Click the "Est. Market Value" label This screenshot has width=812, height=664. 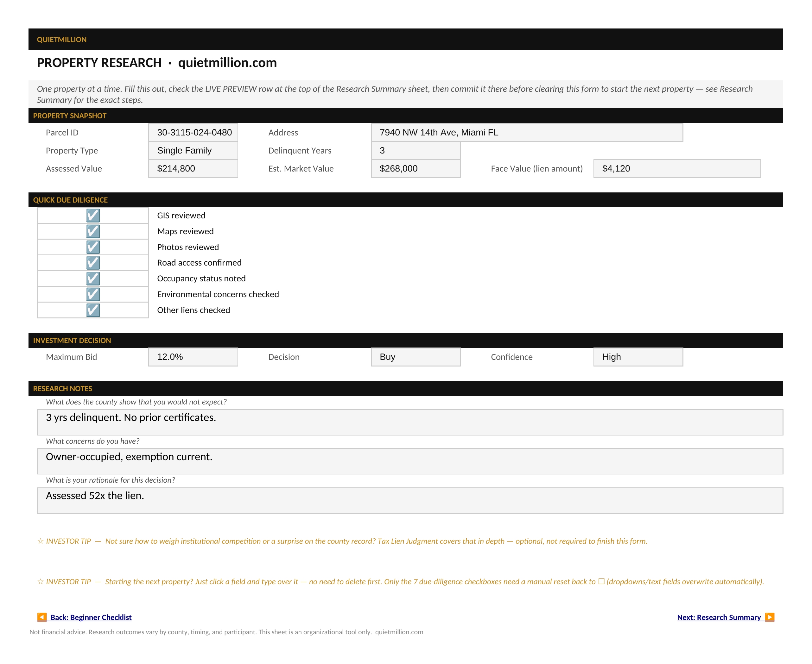coord(301,169)
